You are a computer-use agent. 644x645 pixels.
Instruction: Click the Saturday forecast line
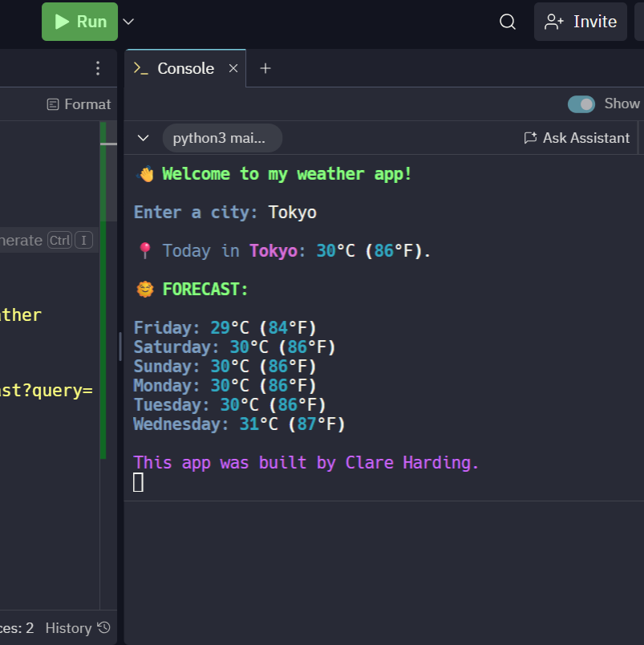(235, 347)
